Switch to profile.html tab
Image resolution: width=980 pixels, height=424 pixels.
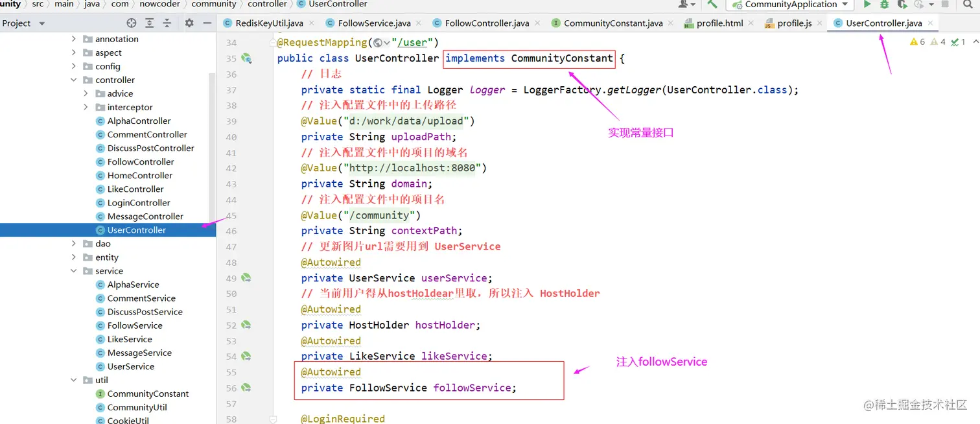(x=719, y=23)
